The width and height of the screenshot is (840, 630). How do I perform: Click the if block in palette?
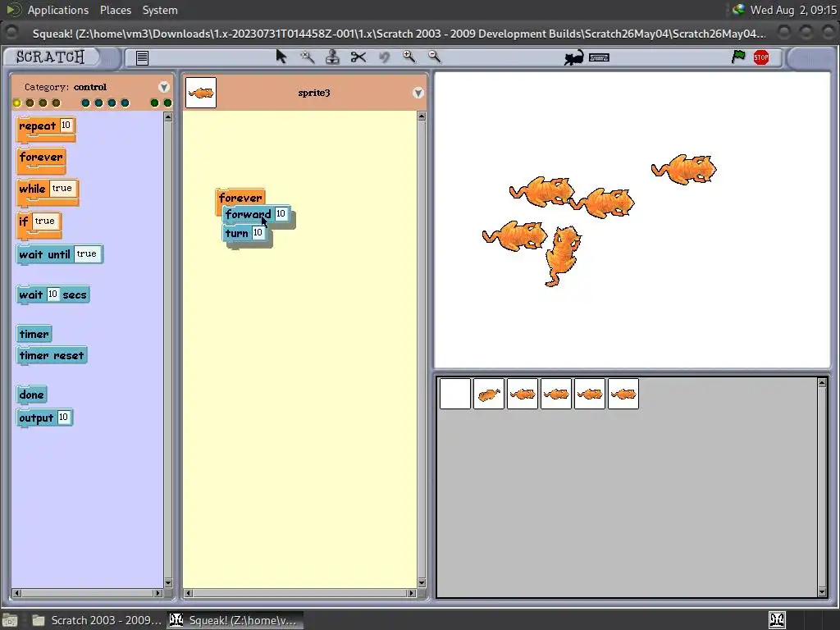(x=23, y=221)
